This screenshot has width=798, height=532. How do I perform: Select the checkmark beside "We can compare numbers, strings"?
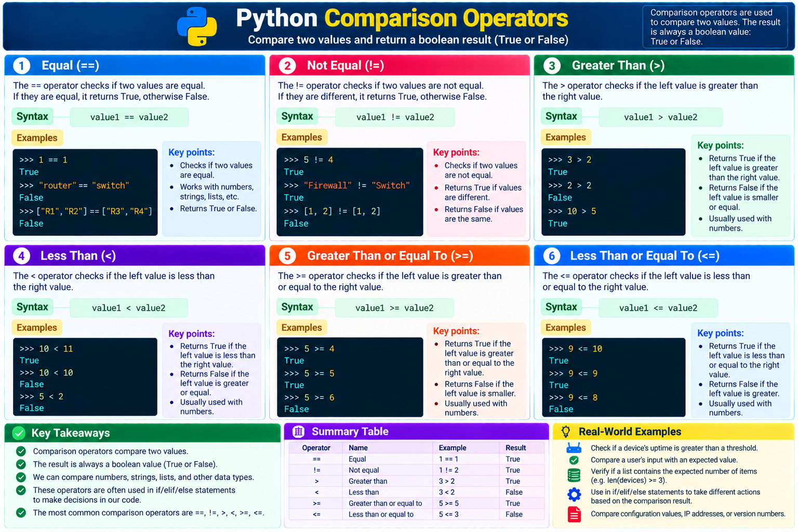(21, 477)
